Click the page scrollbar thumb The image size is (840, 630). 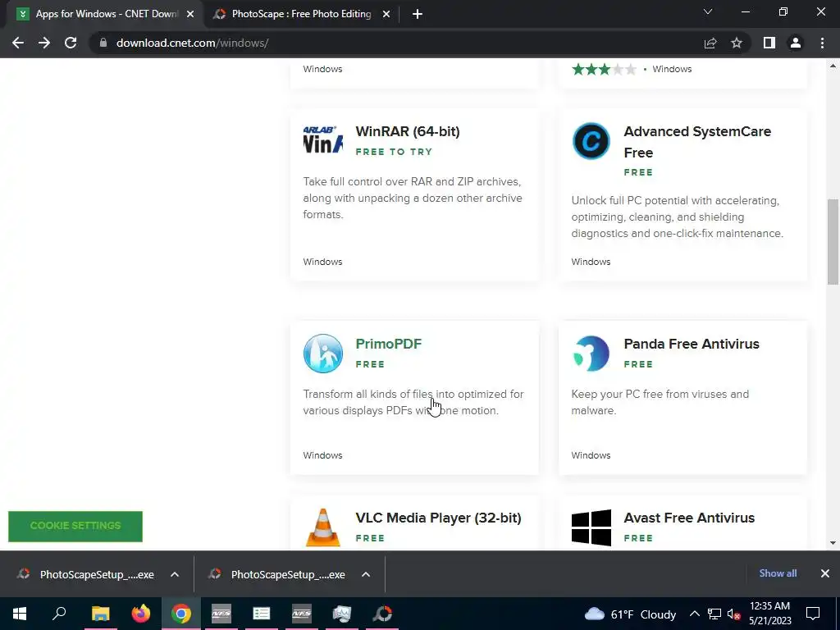click(x=833, y=242)
